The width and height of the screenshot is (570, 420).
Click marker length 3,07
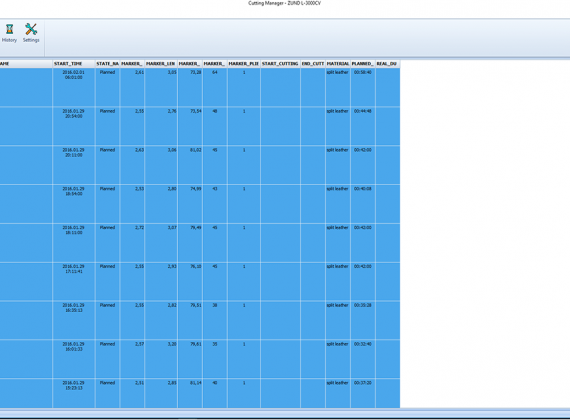click(172, 228)
